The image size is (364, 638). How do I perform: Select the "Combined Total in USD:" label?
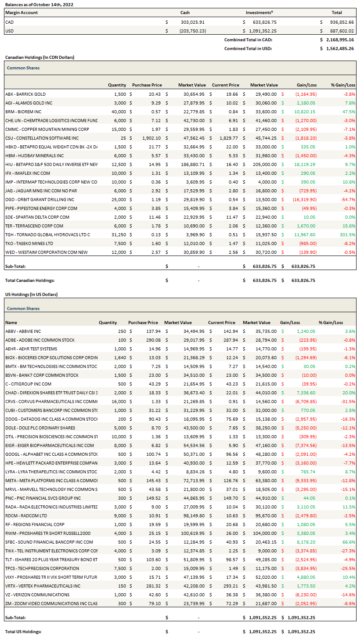coord(248,48)
